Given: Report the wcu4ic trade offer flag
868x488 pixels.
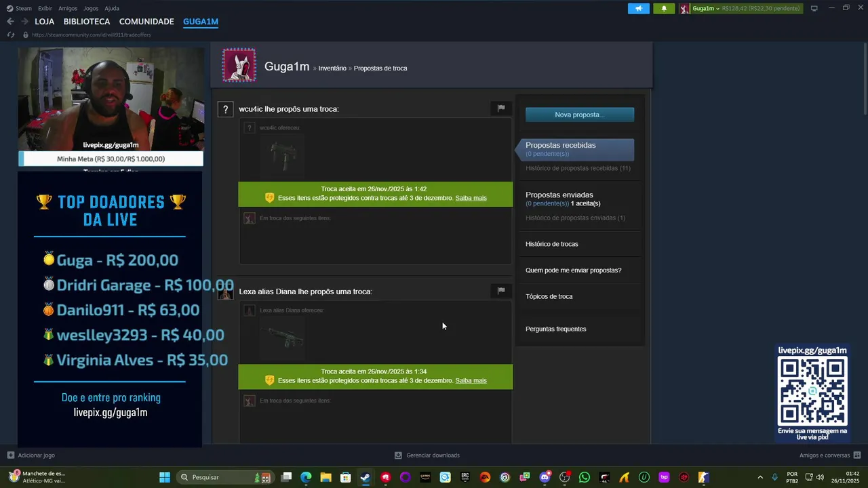Looking at the screenshot, I should (x=501, y=108).
